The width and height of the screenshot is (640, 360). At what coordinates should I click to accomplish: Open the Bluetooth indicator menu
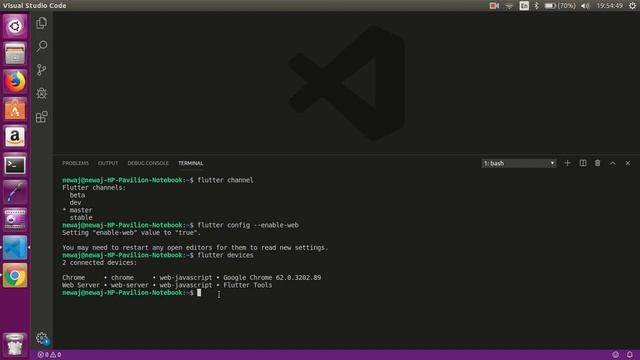tap(537, 6)
